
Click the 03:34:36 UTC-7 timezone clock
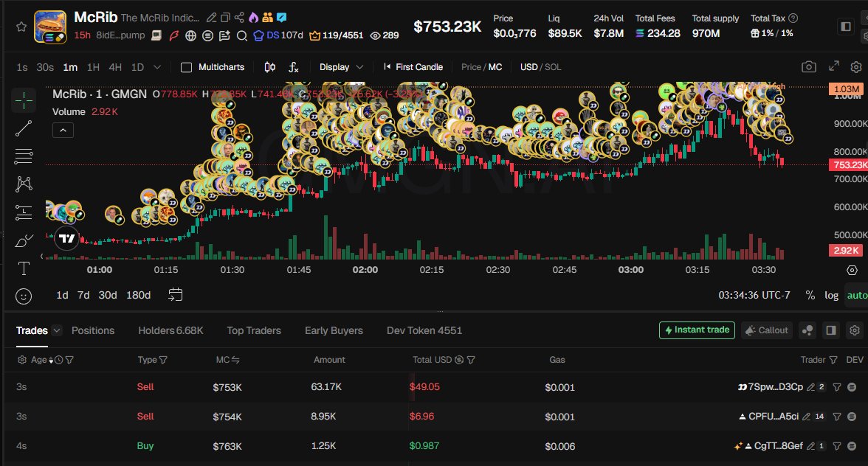[x=754, y=295]
